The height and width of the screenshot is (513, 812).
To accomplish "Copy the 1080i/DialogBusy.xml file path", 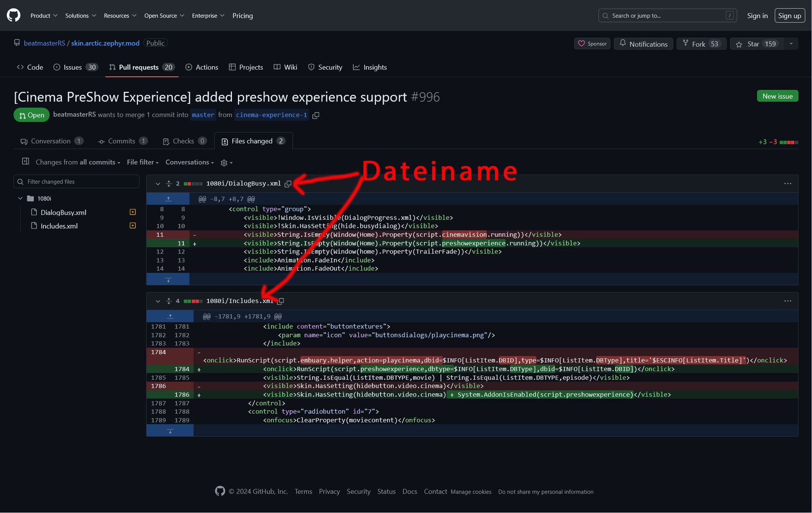I will 288,184.
